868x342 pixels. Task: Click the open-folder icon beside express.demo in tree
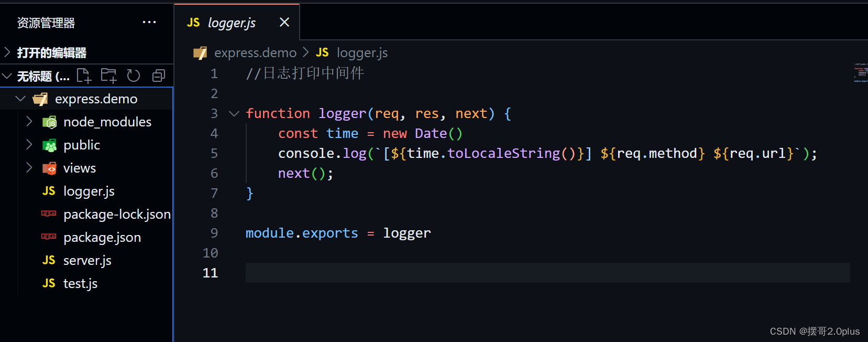point(40,99)
